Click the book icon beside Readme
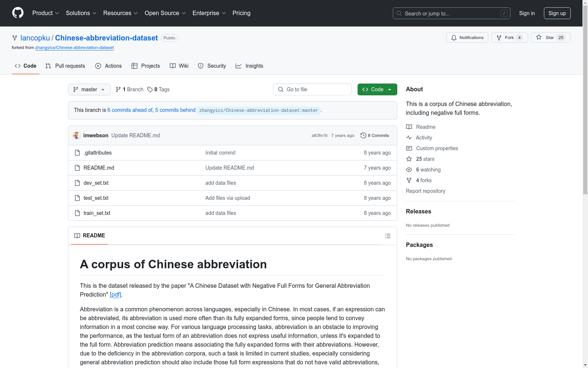The width and height of the screenshot is (588, 368). (409, 127)
